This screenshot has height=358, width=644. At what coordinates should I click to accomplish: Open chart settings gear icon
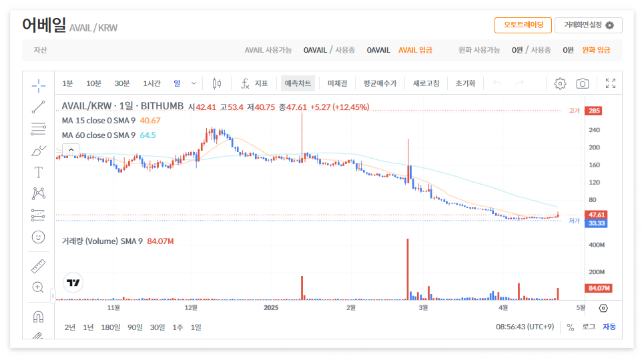pos(560,83)
